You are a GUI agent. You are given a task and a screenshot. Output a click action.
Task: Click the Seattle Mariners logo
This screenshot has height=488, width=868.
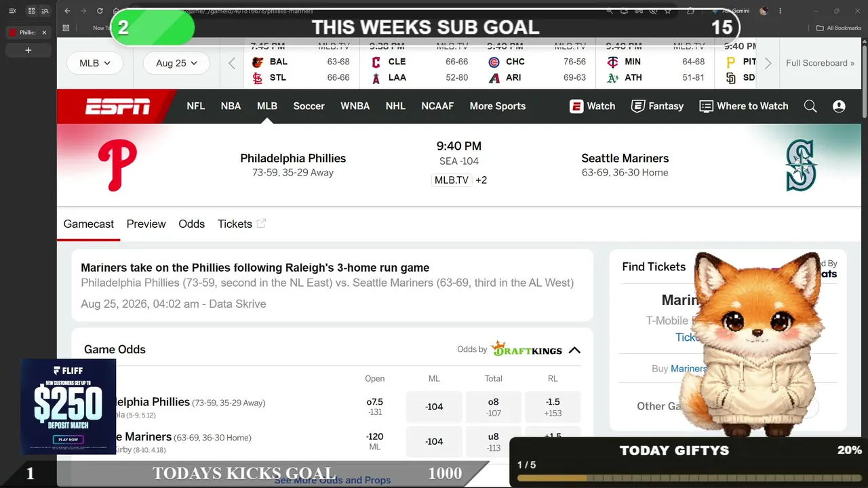coord(801,165)
